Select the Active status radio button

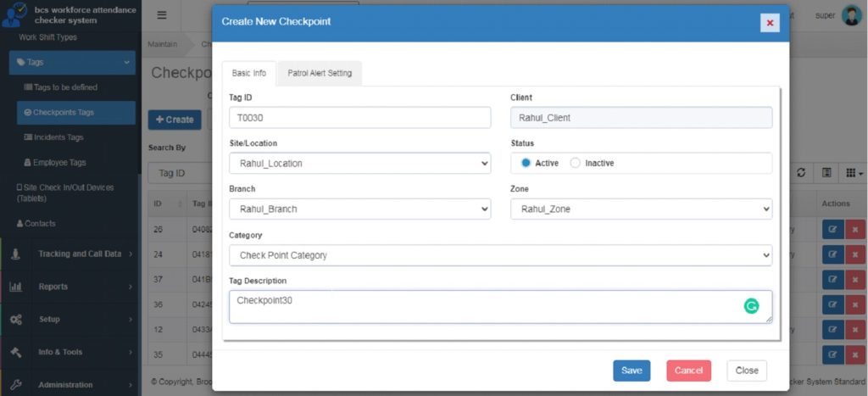526,163
